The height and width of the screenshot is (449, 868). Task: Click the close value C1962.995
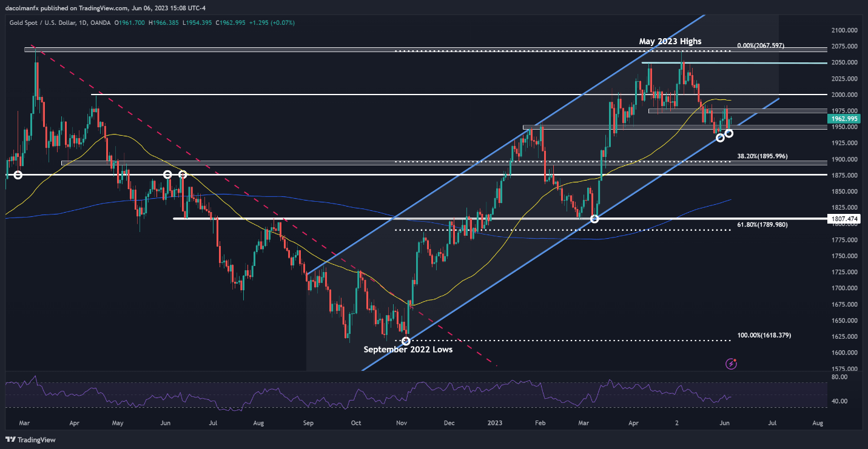click(230, 22)
